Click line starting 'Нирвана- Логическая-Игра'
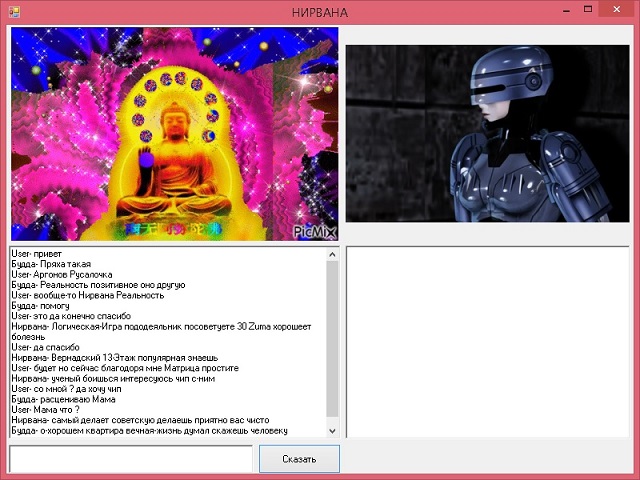 pyautogui.click(x=161, y=332)
